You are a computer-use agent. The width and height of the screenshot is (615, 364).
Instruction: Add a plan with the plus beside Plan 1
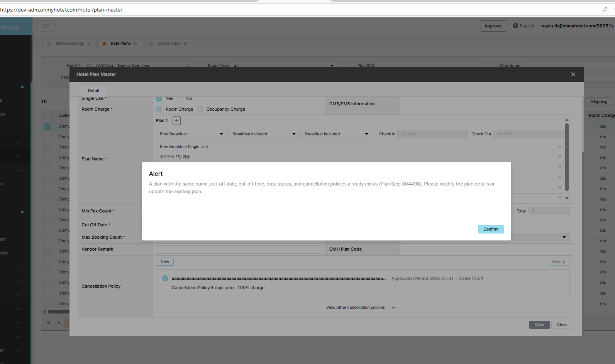176,121
